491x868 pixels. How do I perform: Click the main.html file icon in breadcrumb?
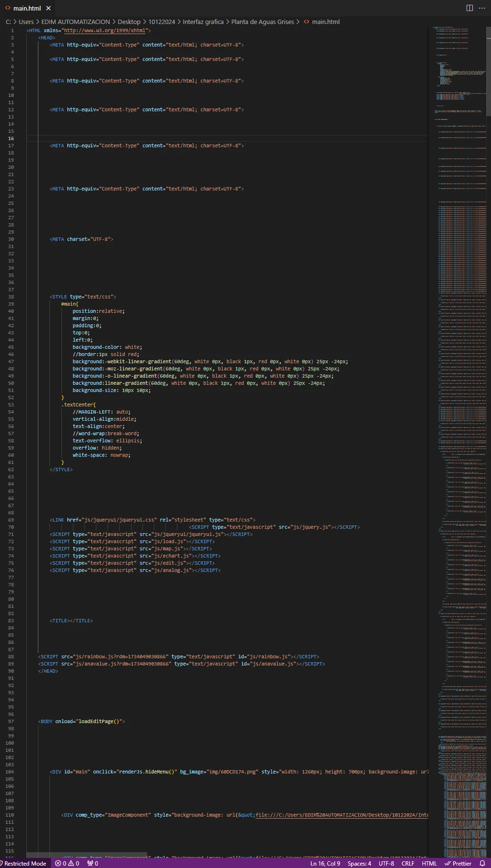pos(306,22)
